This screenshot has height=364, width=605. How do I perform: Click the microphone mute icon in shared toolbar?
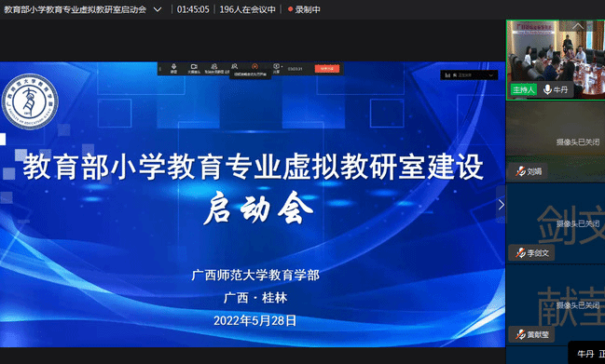click(x=174, y=68)
